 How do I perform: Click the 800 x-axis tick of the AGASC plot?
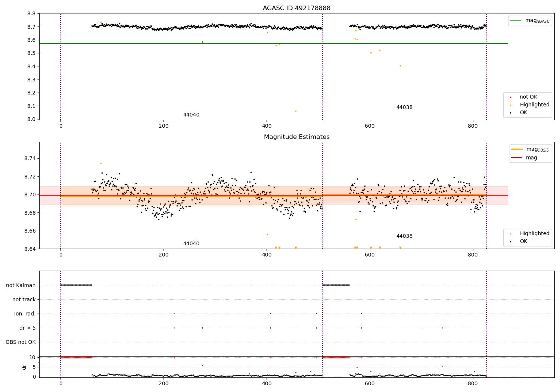click(473, 126)
